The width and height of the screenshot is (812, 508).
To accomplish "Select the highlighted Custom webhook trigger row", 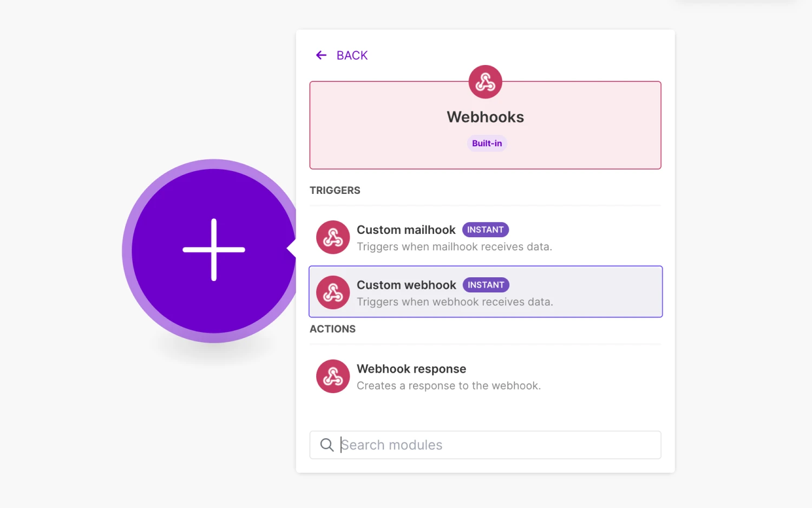I will (x=486, y=292).
